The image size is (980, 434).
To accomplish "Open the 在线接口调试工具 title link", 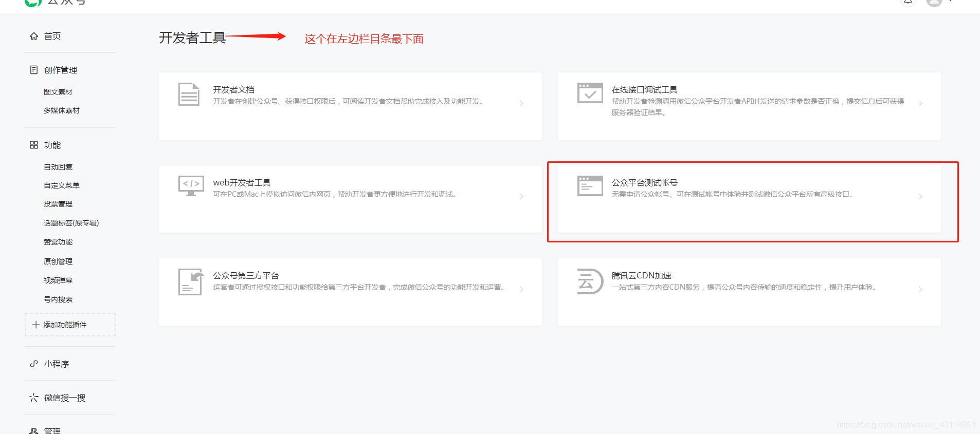I will pos(644,89).
